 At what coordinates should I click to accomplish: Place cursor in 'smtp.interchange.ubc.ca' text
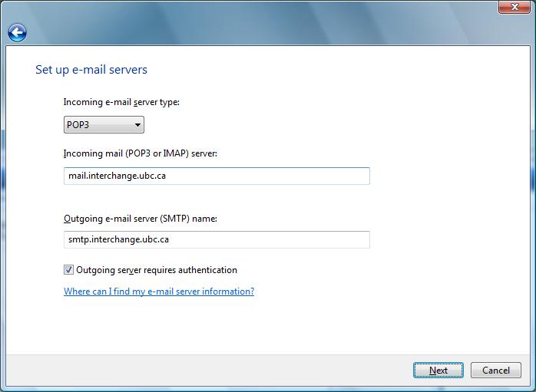pyautogui.click(x=118, y=239)
